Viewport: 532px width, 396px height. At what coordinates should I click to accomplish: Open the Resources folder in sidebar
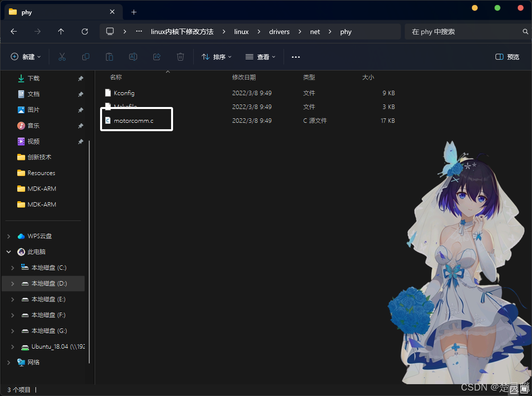41,173
